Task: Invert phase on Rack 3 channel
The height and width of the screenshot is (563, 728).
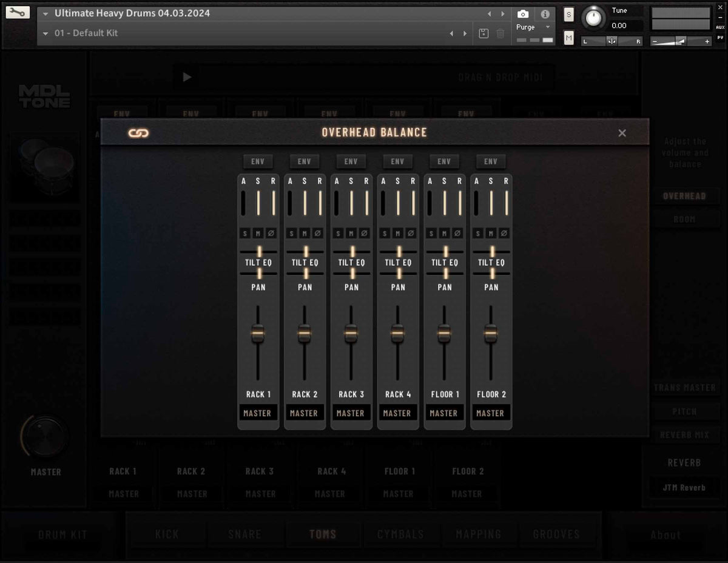Action: (x=364, y=233)
